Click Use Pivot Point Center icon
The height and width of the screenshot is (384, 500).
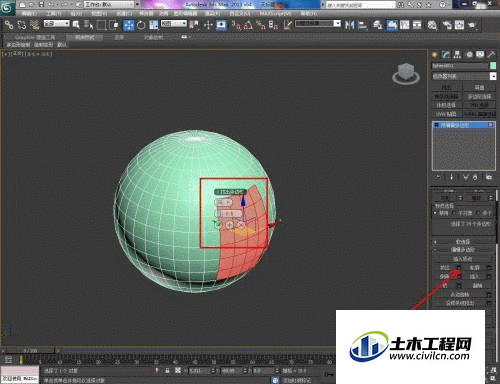[x=194, y=25]
